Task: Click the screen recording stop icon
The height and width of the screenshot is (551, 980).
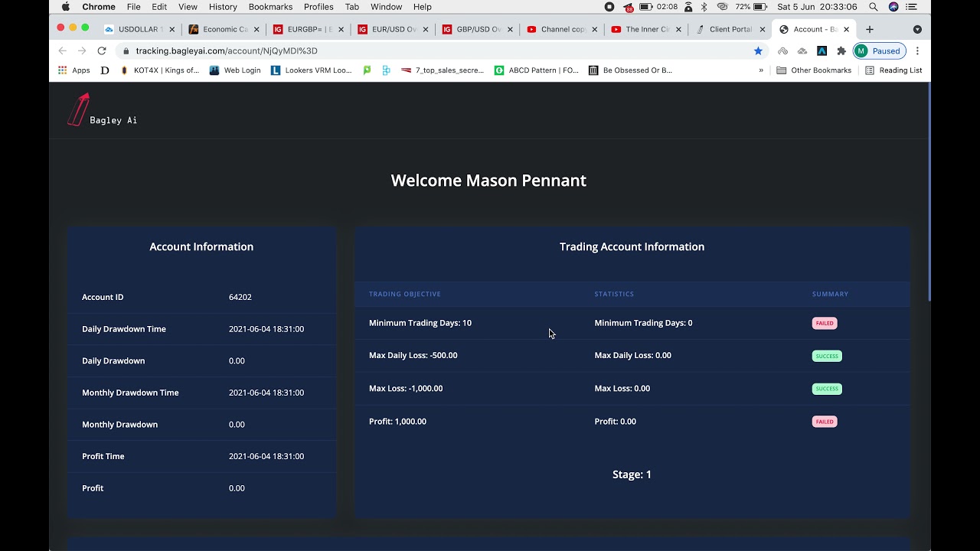Action: point(609,7)
